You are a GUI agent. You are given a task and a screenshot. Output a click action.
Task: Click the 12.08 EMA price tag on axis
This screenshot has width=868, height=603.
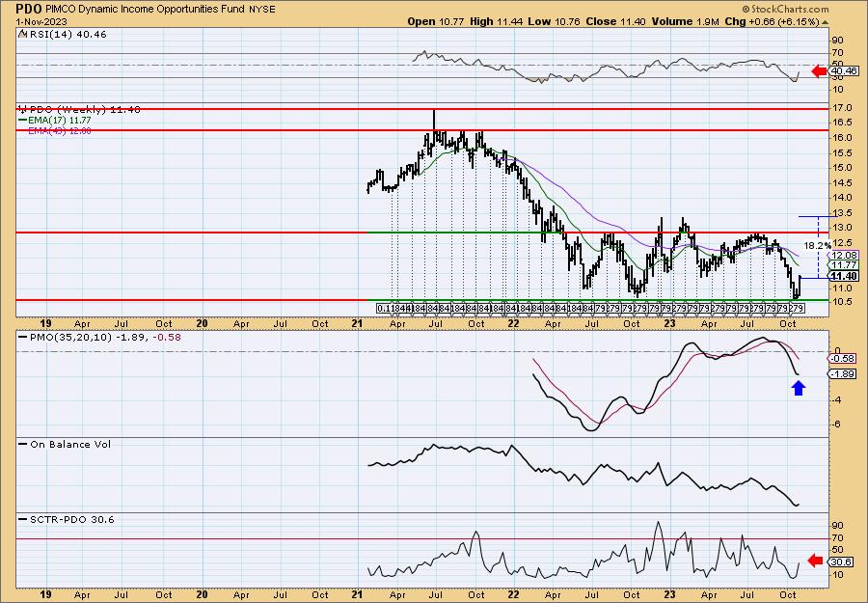tap(844, 256)
